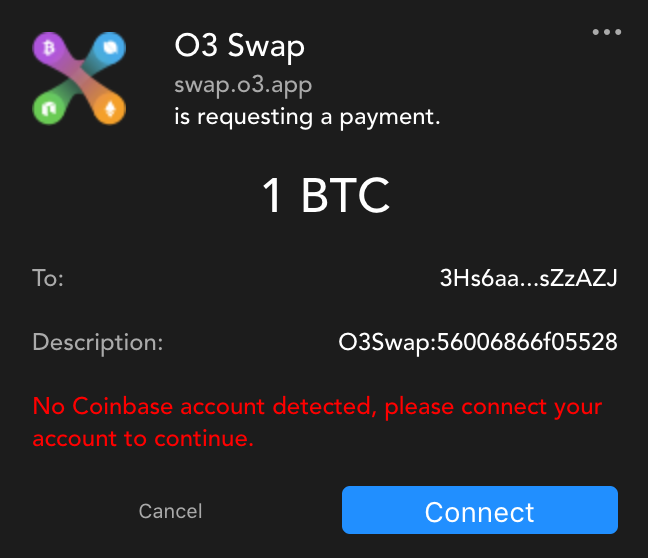Cancel the payment request
This screenshot has height=558, width=648.
[x=170, y=511]
